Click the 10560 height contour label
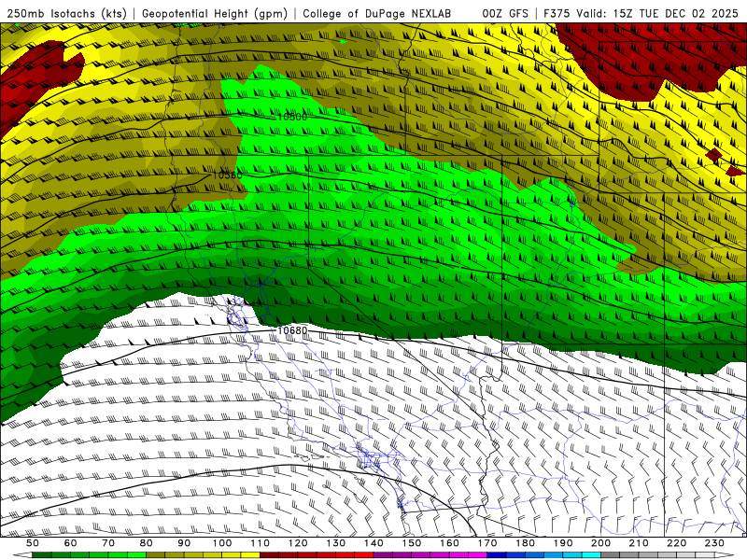The width and height of the screenshot is (747, 560). 227,175
